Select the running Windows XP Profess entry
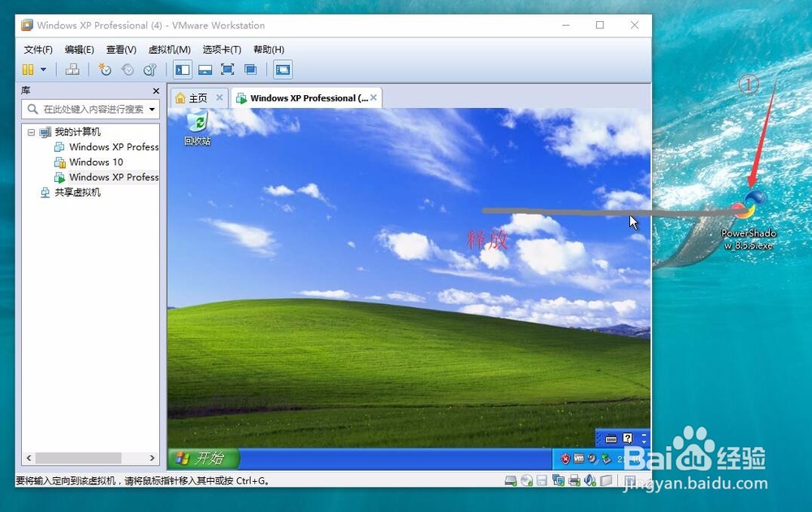The width and height of the screenshot is (812, 512). click(114, 177)
